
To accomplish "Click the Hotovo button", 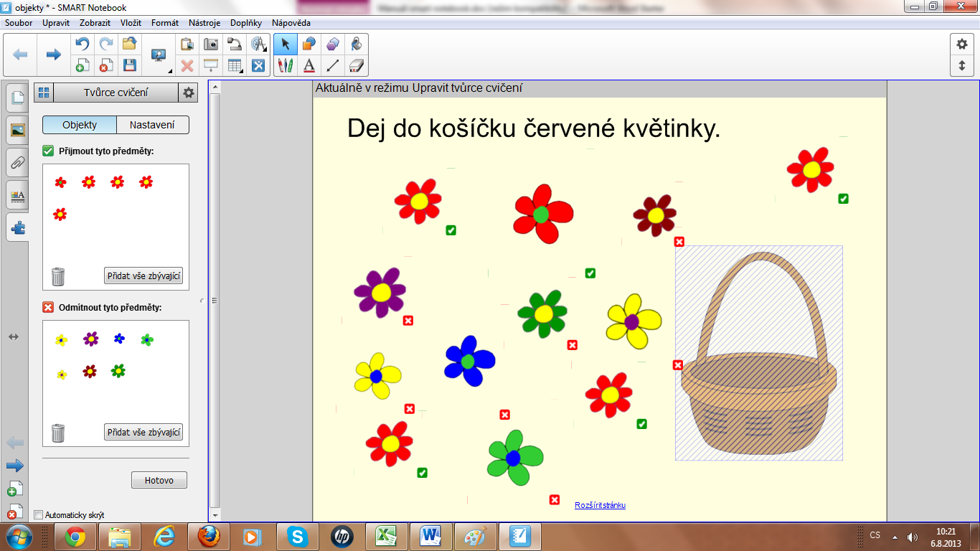I will click(159, 480).
